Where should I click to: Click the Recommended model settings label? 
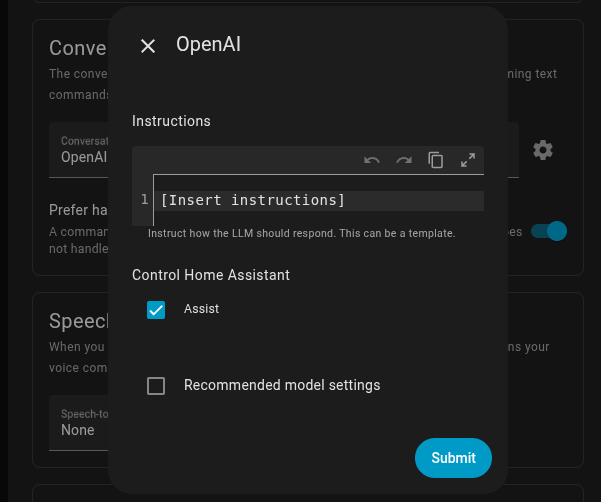[282, 385]
